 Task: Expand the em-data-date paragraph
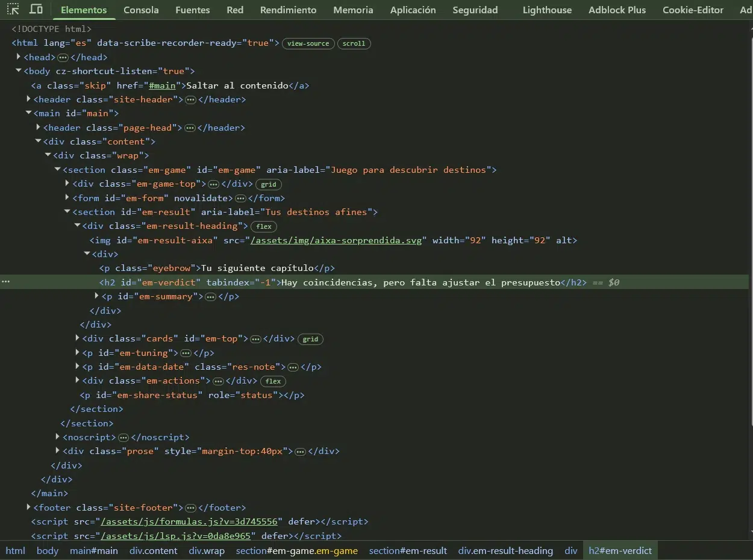(x=77, y=366)
